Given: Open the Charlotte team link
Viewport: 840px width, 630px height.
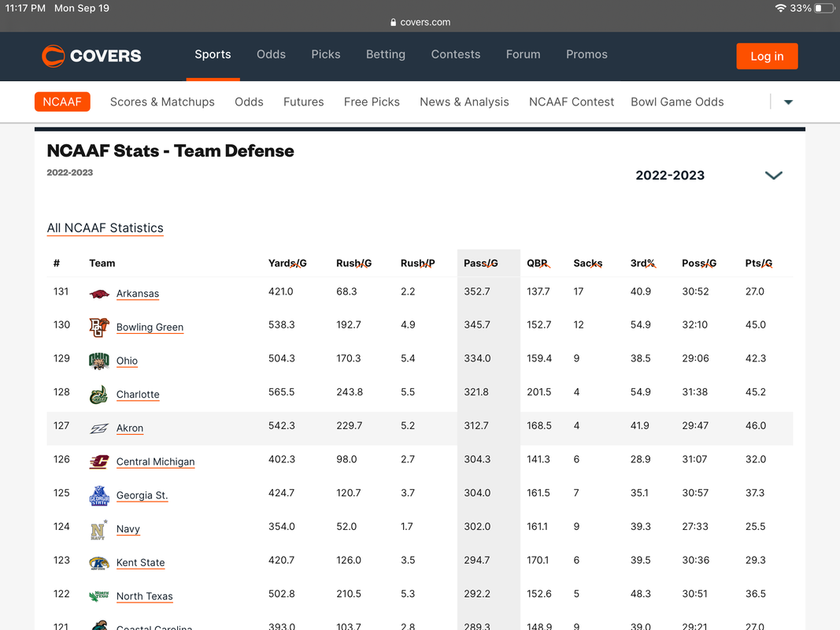Looking at the screenshot, I should [x=138, y=395].
